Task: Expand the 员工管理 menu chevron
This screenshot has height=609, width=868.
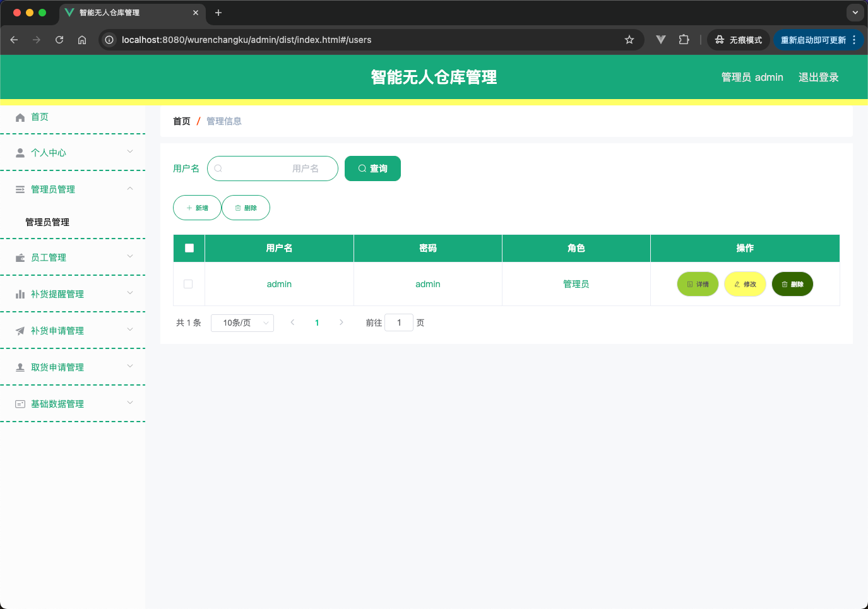Action: (x=130, y=256)
